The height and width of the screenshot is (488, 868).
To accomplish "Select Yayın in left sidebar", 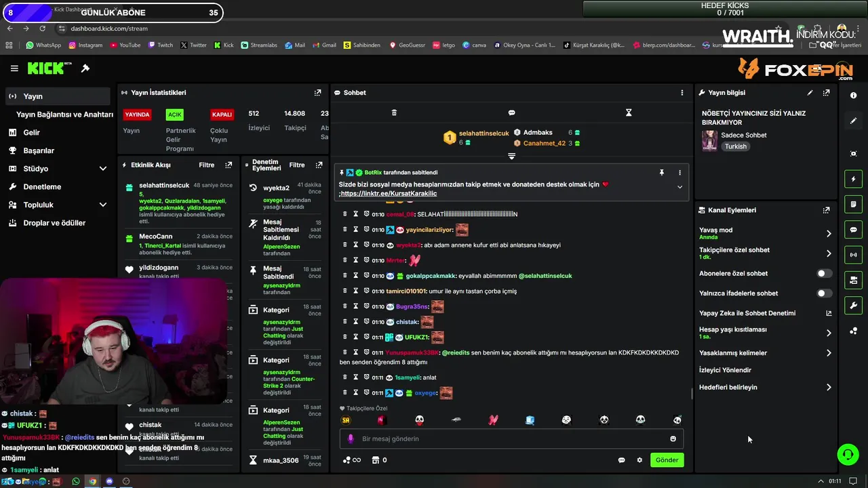I will tap(58, 96).
